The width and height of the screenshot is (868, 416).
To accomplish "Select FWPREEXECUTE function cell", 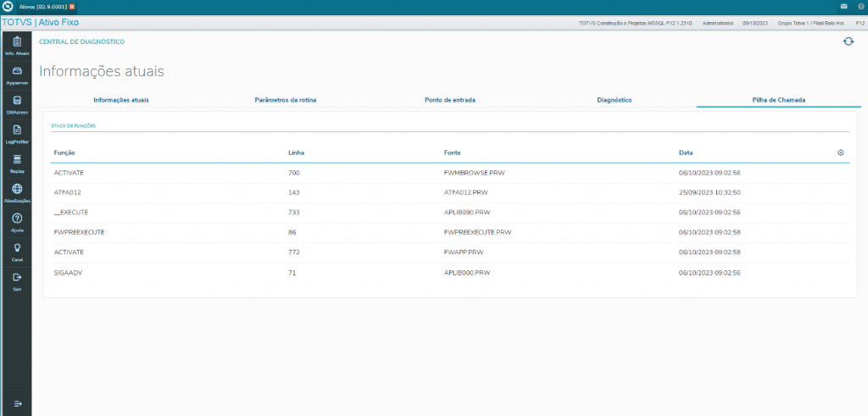I will (x=79, y=232).
